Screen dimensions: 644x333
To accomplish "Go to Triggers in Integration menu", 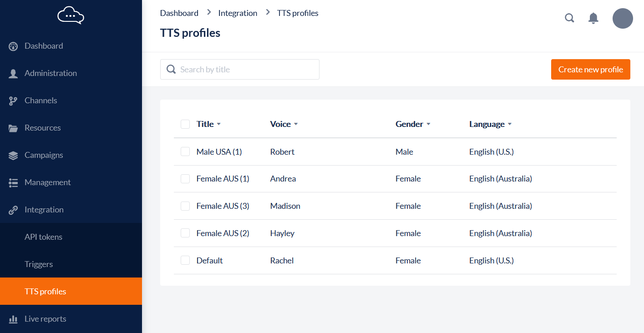I will click(x=39, y=264).
